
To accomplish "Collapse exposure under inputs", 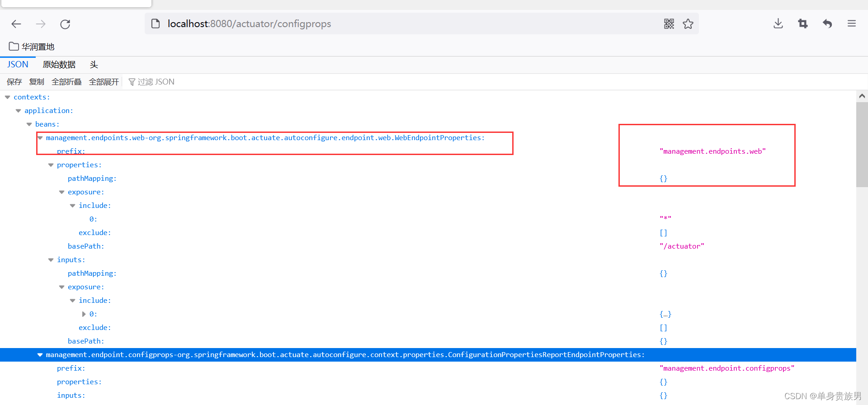I will (62, 287).
